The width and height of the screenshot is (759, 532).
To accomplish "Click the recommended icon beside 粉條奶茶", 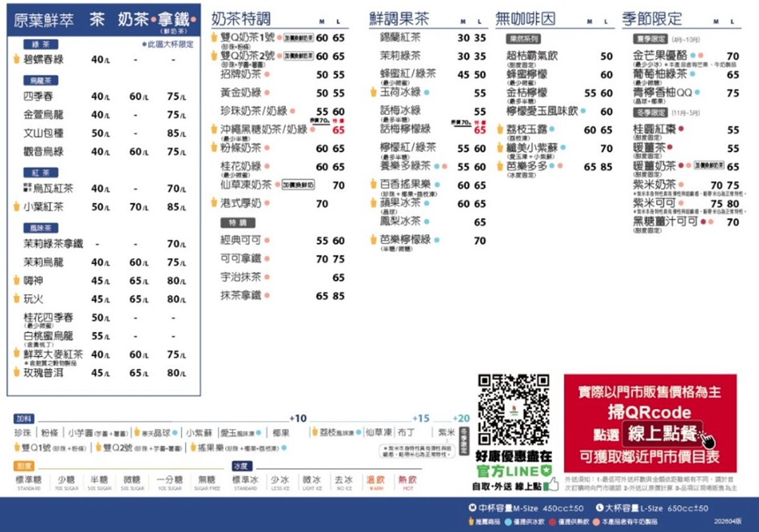I will tap(214, 147).
